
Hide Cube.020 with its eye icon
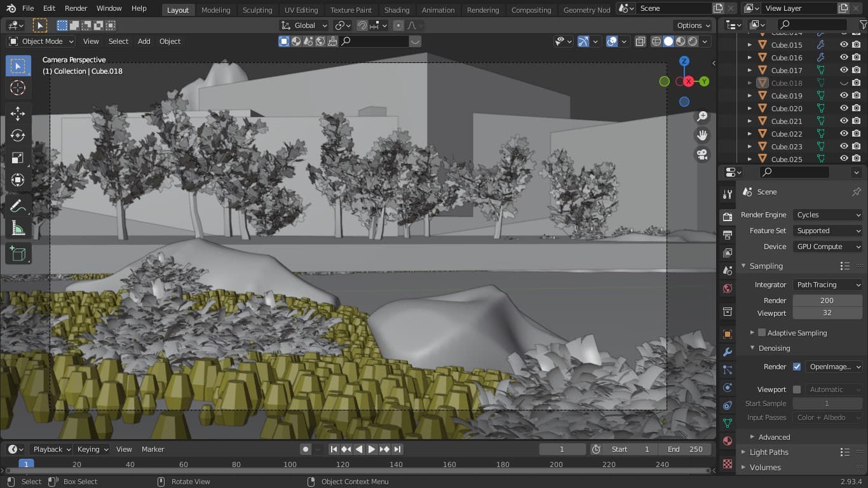844,109
